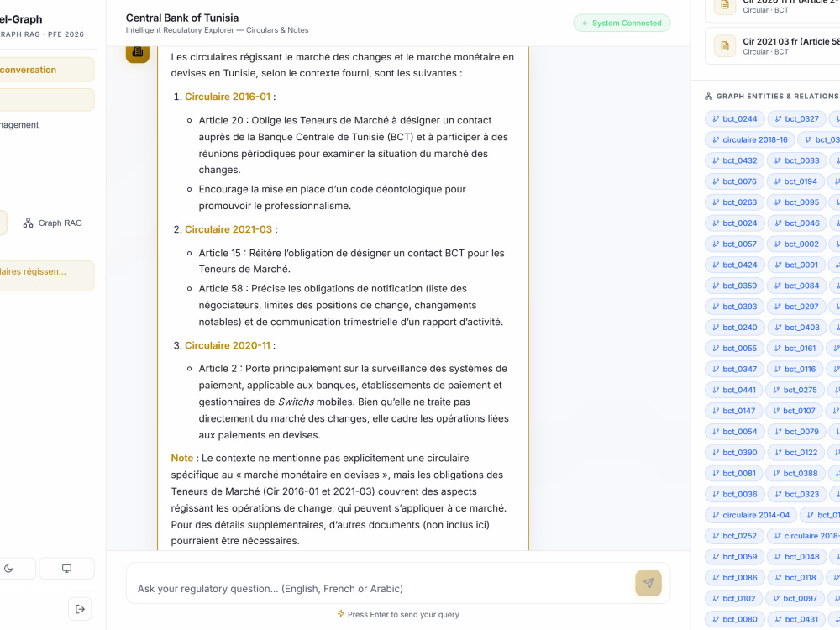Viewport: 840px width, 630px height.
Task: Select the bct_0388 entity chip
Action: 795,474
